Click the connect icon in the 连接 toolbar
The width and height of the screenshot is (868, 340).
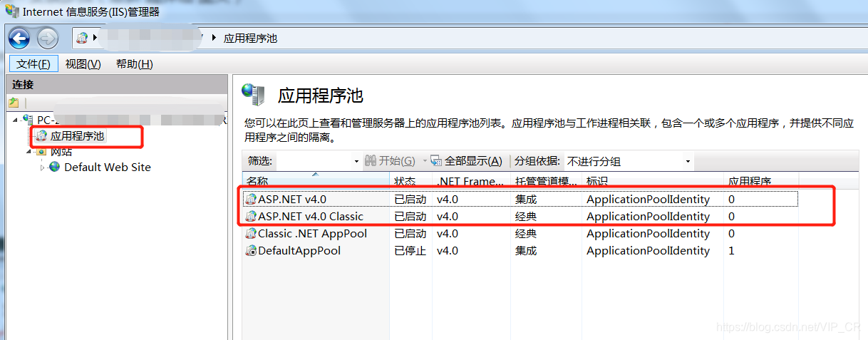tap(14, 103)
